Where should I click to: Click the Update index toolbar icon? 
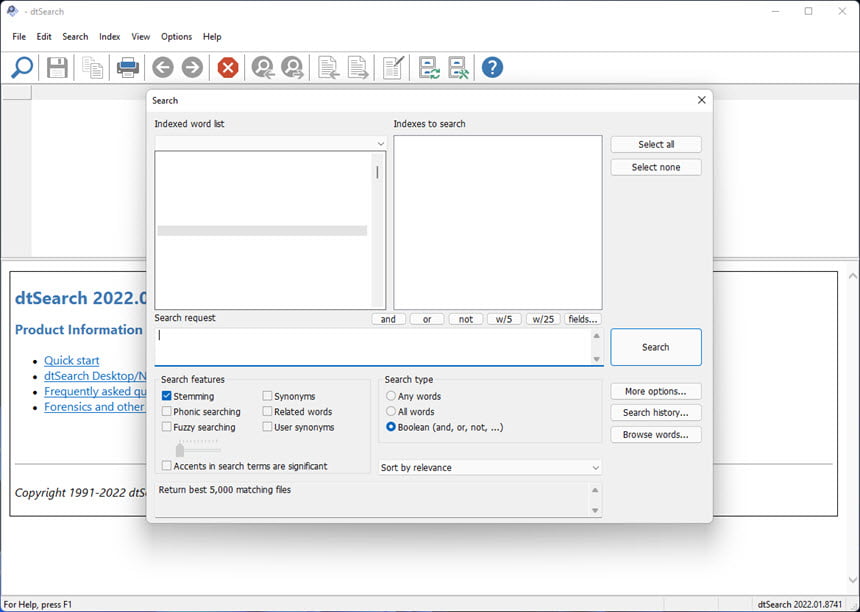pyautogui.click(x=429, y=67)
